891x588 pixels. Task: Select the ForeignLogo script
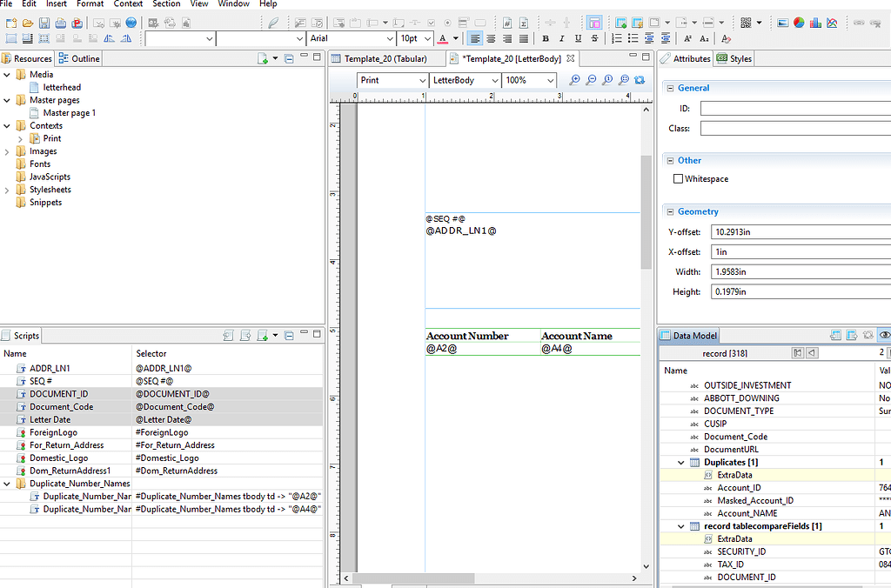(53, 432)
